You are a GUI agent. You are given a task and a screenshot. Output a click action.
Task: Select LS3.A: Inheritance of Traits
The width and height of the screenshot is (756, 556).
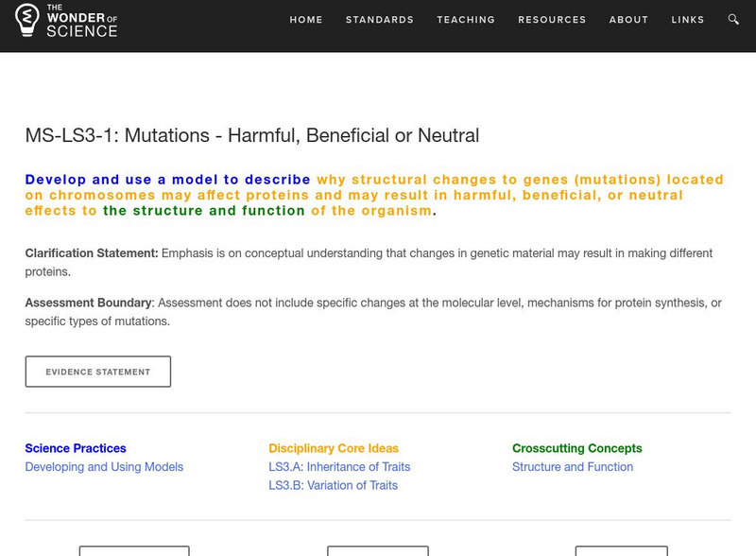coord(339,465)
